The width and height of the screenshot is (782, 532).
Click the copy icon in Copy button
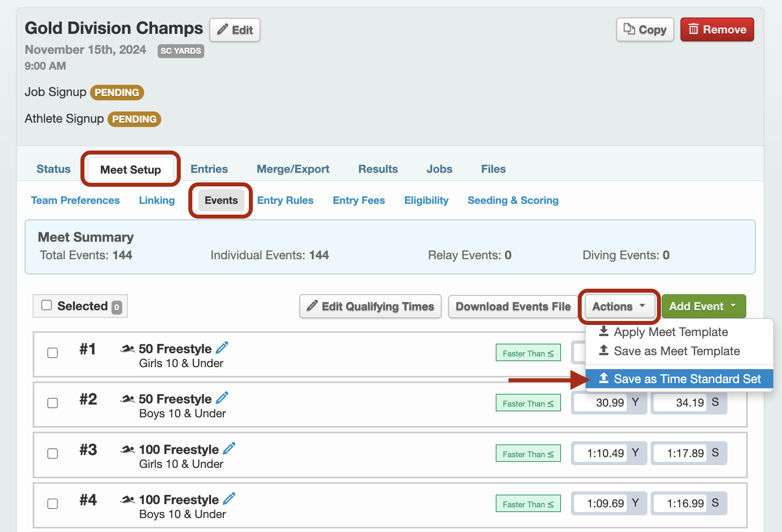pyautogui.click(x=629, y=29)
